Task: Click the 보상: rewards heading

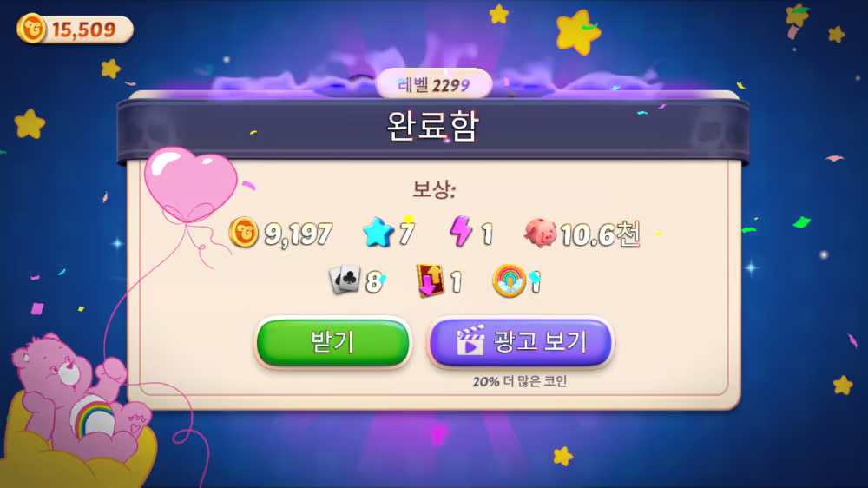Action: coord(434,190)
